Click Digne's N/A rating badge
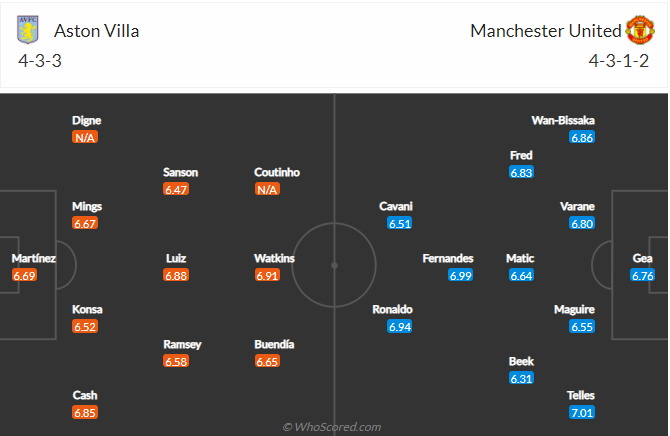 tap(84, 137)
